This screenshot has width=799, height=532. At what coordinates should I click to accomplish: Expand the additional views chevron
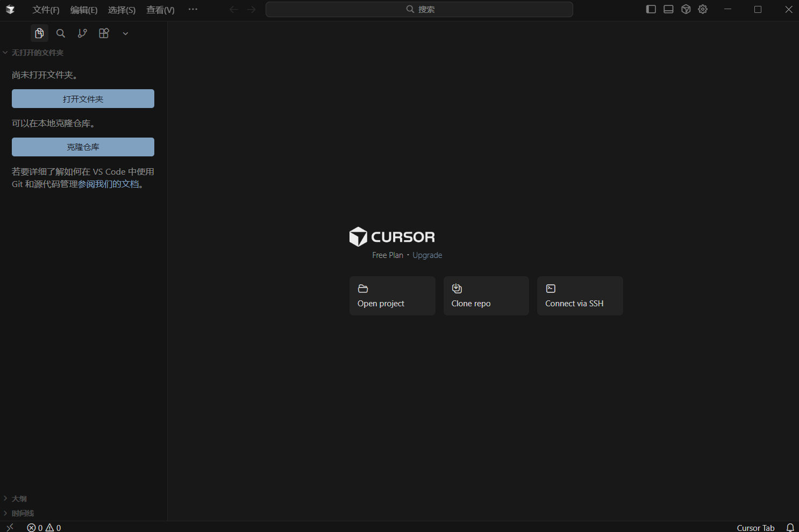[x=125, y=33]
